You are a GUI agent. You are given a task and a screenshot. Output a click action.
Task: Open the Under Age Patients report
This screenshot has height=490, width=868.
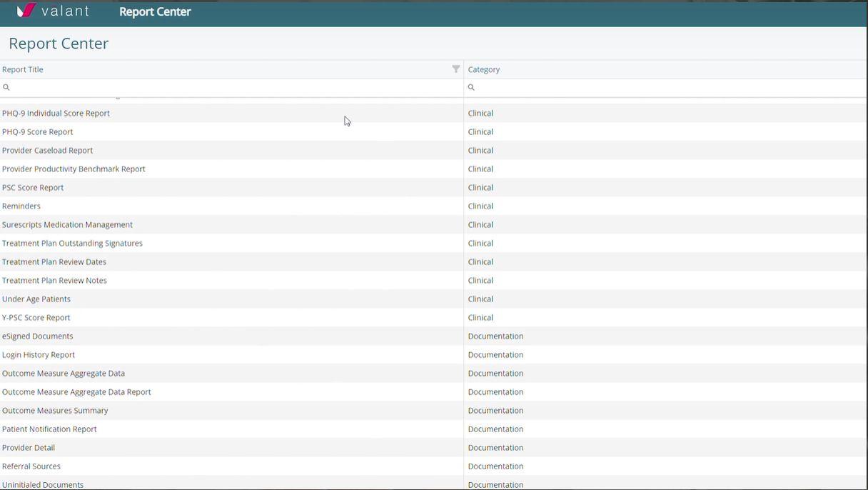click(x=36, y=299)
